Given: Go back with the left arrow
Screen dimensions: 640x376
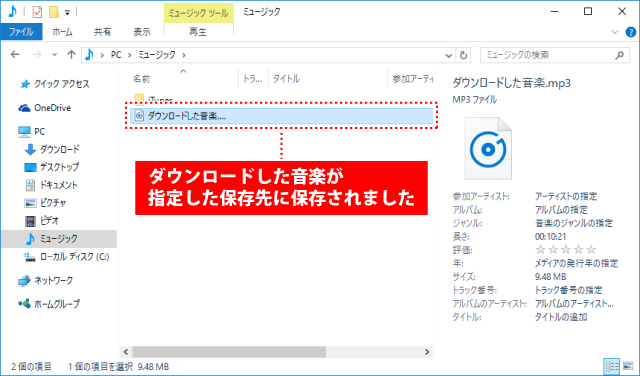Looking at the screenshot, I should coord(15,55).
